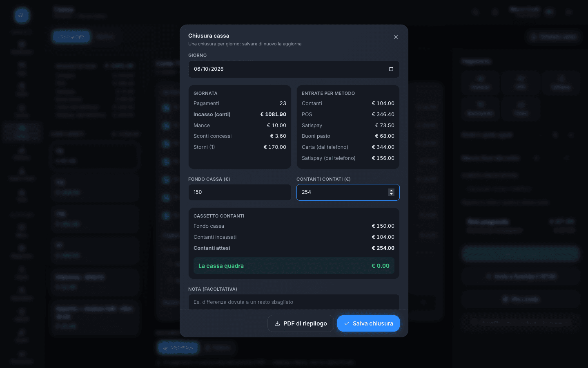Select the Mance amount € 10.00
Viewport: 588px width, 368px height.
pos(276,126)
